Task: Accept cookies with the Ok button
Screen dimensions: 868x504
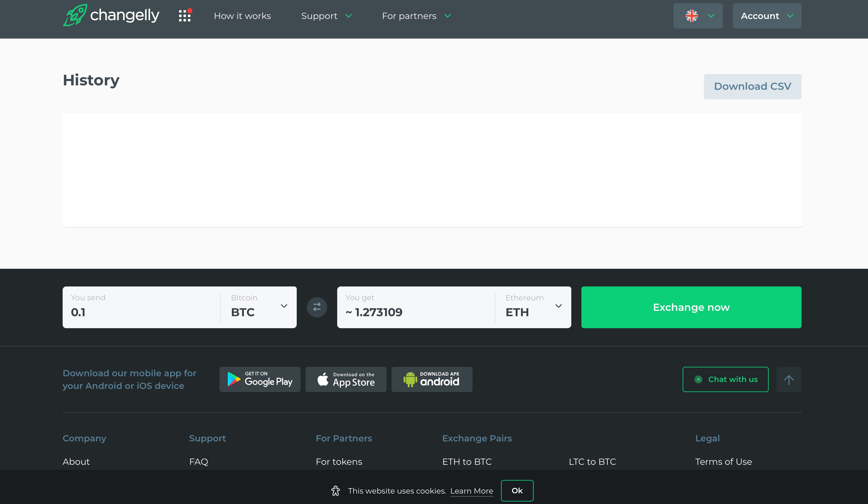Action: click(x=517, y=490)
